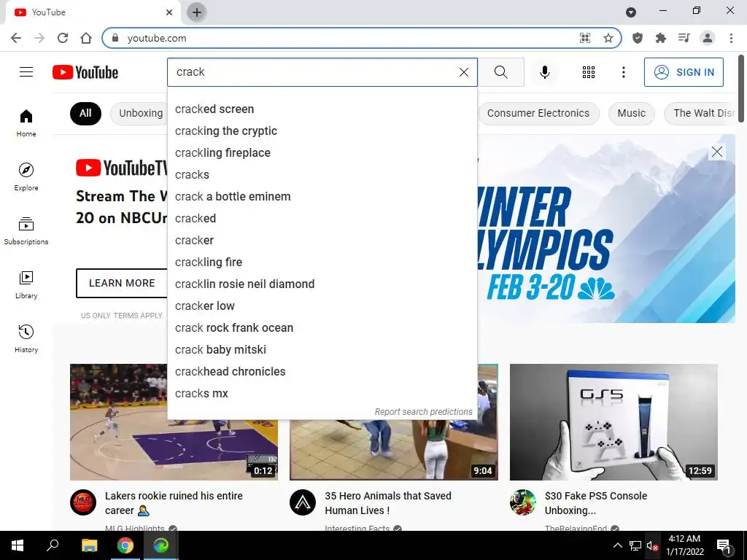Select the Consumer Electronics chip
Viewport: 747px width, 560px height.
click(538, 113)
